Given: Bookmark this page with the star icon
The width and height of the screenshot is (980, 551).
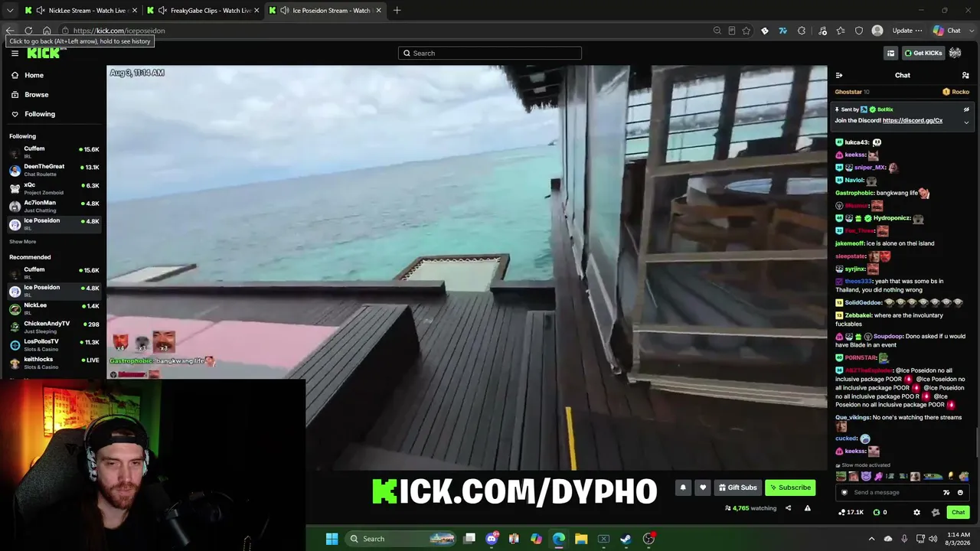Looking at the screenshot, I should (746, 31).
